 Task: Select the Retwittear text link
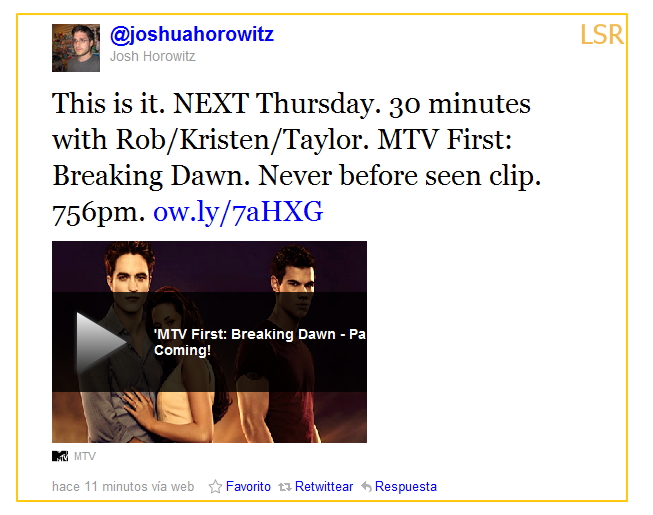click(x=324, y=486)
